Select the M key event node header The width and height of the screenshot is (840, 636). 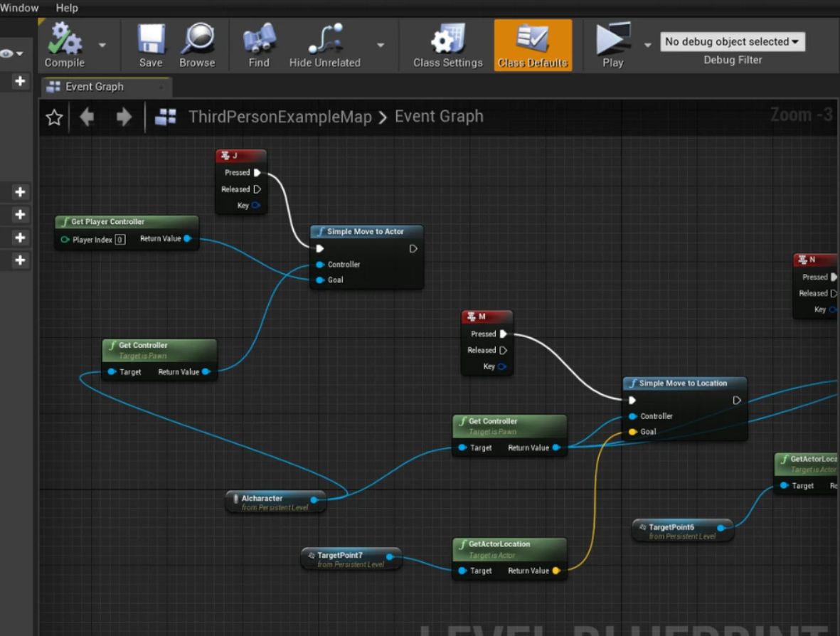[x=487, y=317]
